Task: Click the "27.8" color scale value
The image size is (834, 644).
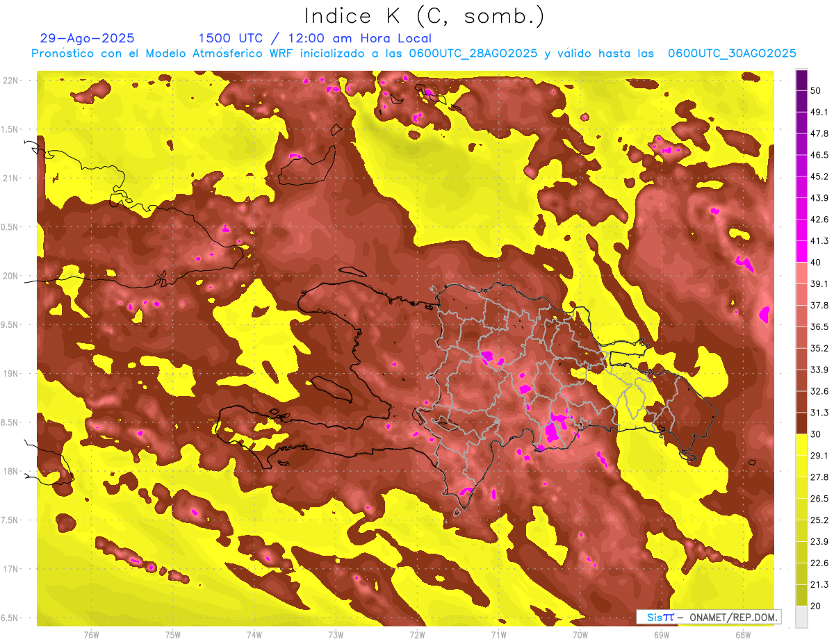Action: (819, 477)
